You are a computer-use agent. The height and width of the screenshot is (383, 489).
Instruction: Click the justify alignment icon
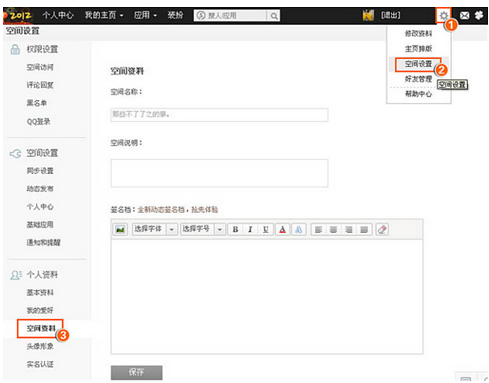coord(364,229)
